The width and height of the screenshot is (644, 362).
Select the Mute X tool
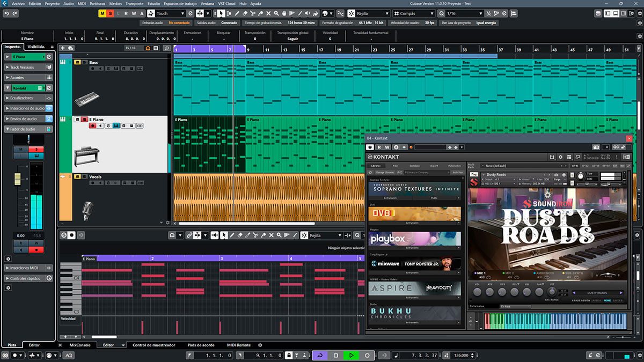point(268,13)
